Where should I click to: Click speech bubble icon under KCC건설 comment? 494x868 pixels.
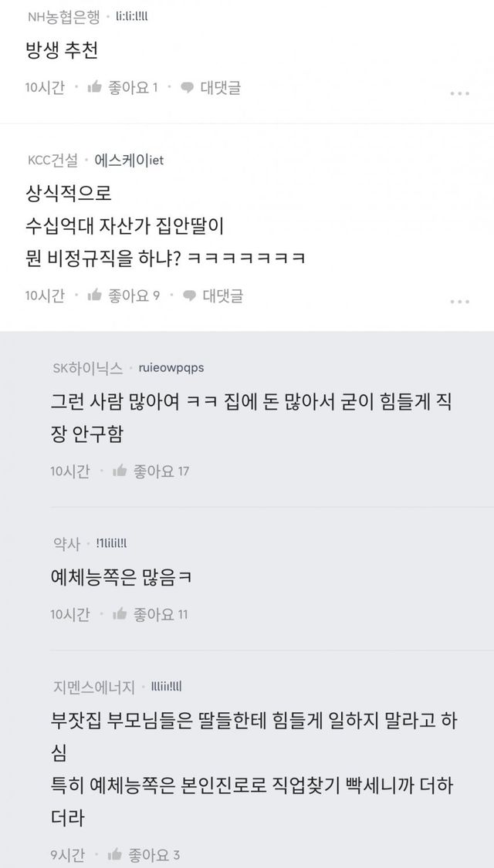click(188, 295)
